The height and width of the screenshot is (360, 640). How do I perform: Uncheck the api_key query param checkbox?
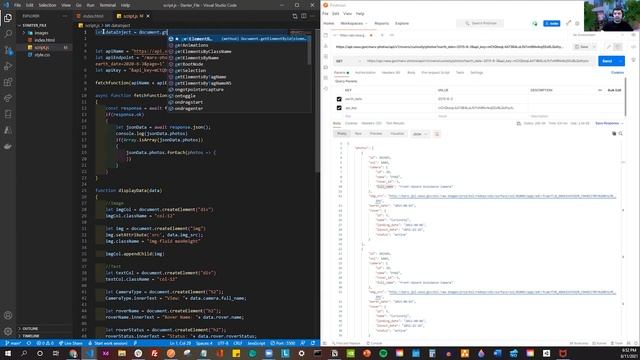pyautogui.click(x=339, y=108)
